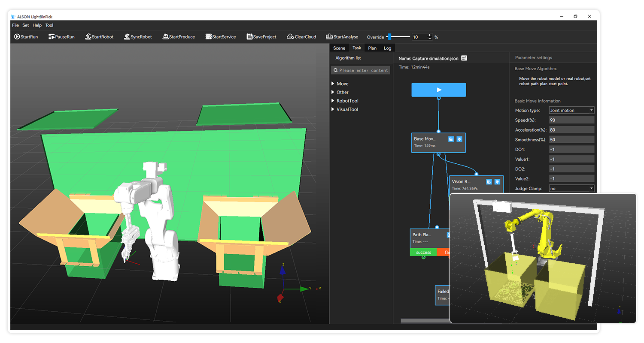
Task: Click the algorithm search input field
Action: 363,69
